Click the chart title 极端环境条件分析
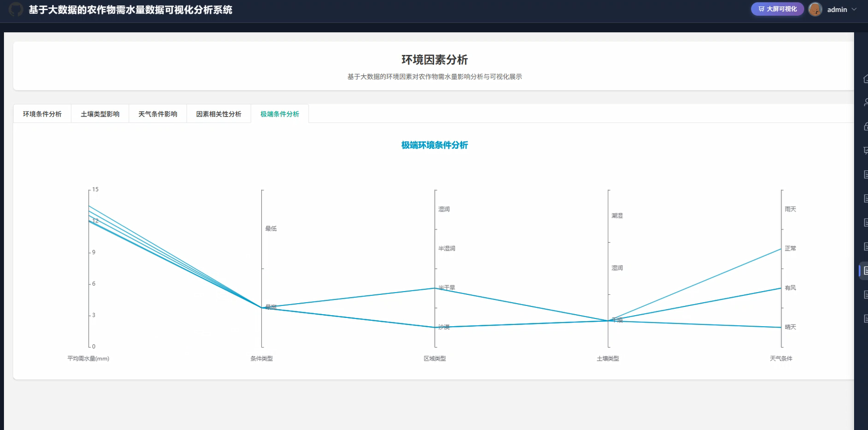The height and width of the screenshot is (430, 868). pos(435,145)
